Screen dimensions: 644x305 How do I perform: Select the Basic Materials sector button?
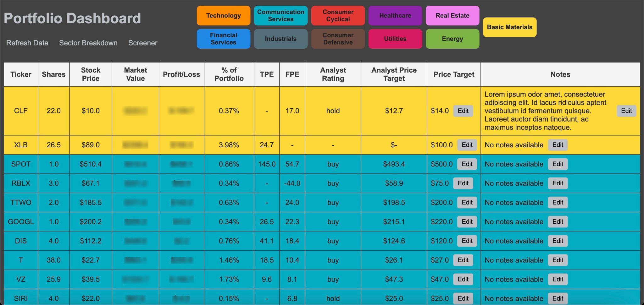[510, 27]
